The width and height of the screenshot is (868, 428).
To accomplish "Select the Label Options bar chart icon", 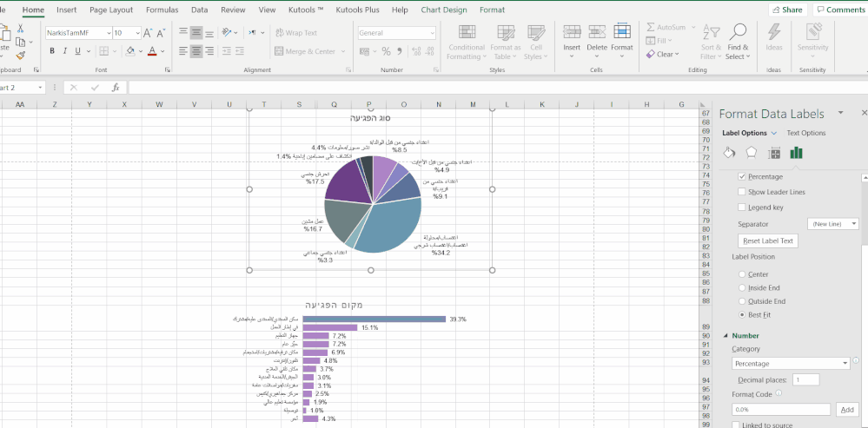I will [797, 153].
